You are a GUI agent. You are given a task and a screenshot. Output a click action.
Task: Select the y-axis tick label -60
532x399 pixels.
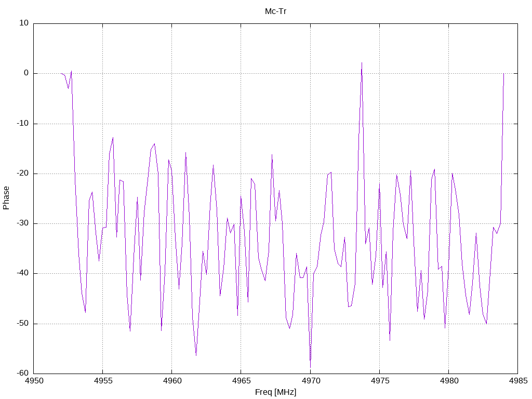coord(23,374)
